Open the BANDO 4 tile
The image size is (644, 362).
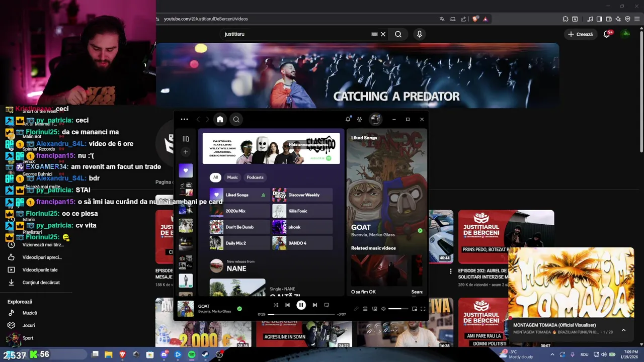pyautogui.click(x=302, y=243)
